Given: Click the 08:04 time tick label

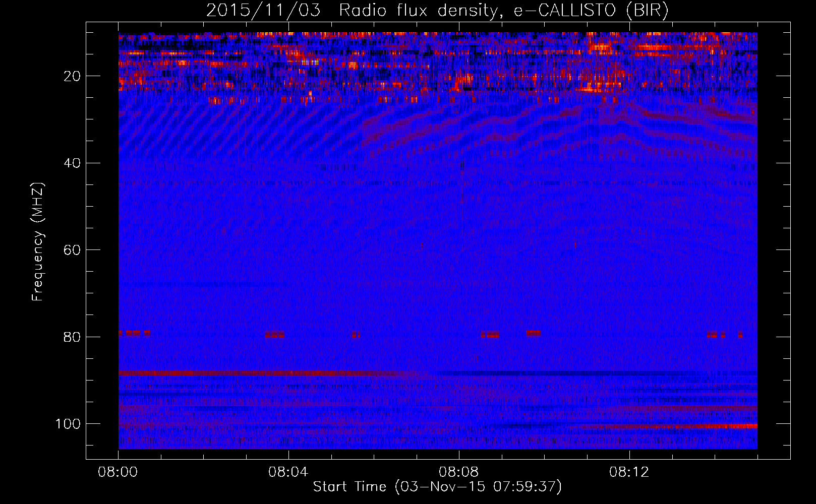Looking at the screenshot, I should click(288, 472).
